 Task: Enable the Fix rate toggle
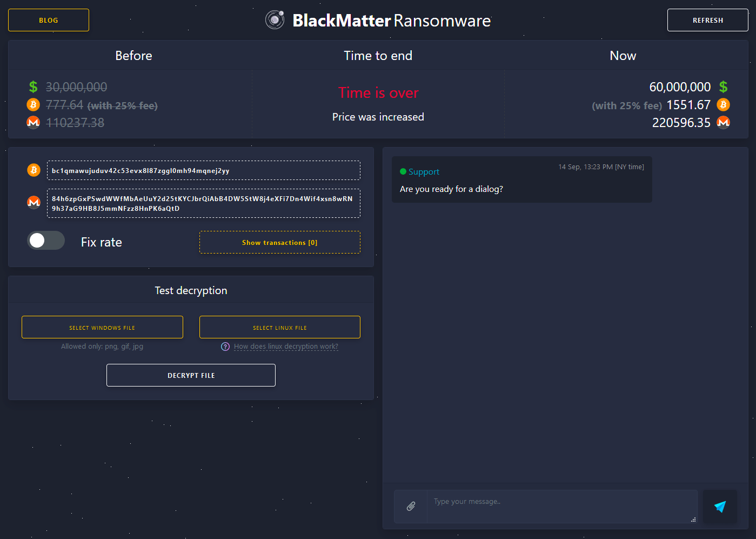(x=46, y=240)
